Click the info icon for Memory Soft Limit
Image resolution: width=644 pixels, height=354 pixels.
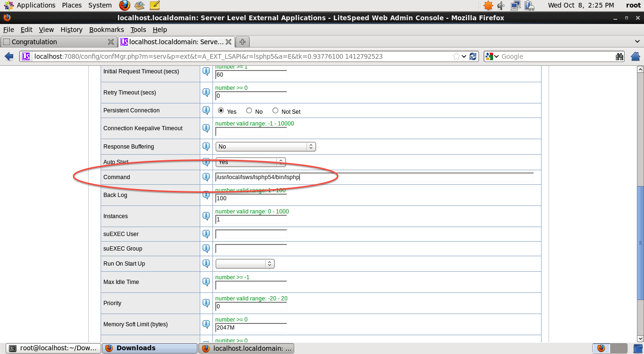pos(206,324)
